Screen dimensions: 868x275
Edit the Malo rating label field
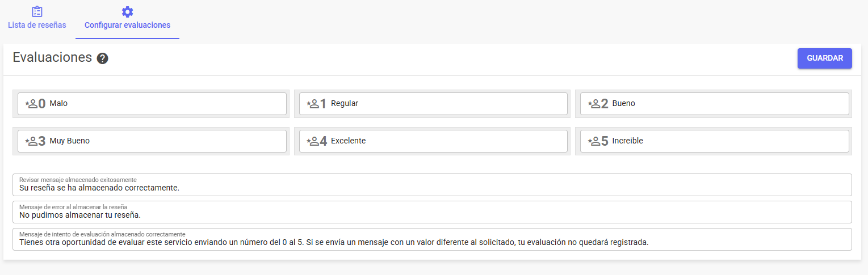point(152,104)
